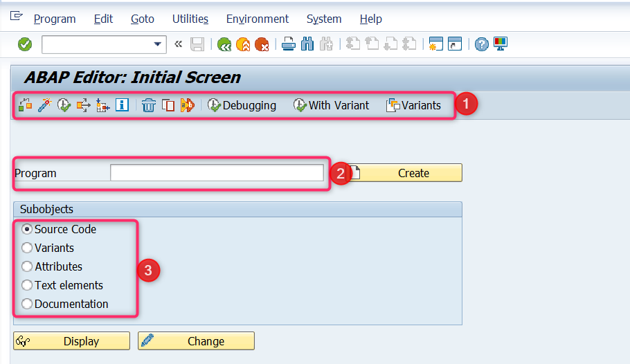
Task: Open the Utilities menu
Action: [x=190, y=19]
